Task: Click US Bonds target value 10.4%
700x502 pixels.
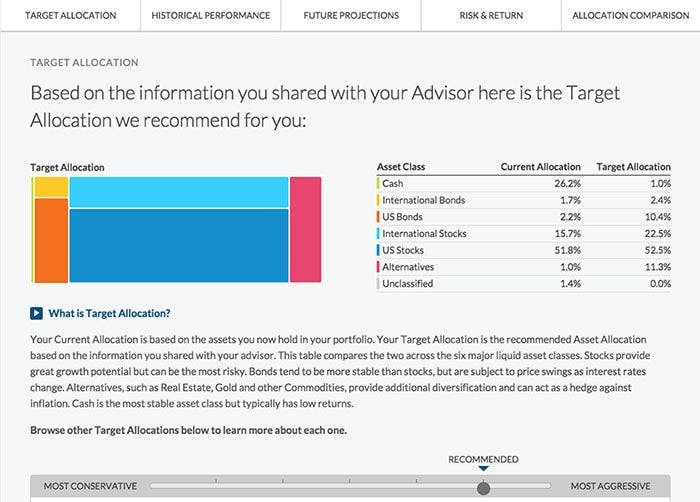Action: tap(658, 217)
